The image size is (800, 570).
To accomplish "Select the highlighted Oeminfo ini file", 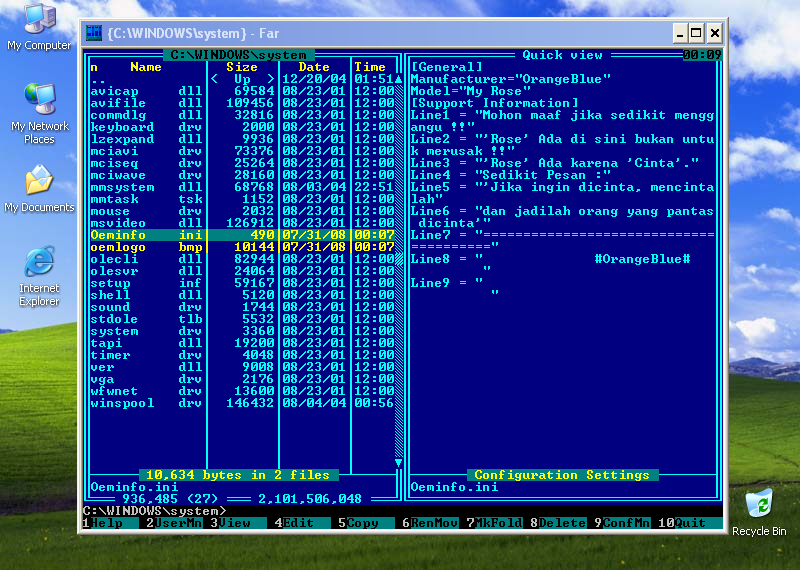I will (242, 235).
